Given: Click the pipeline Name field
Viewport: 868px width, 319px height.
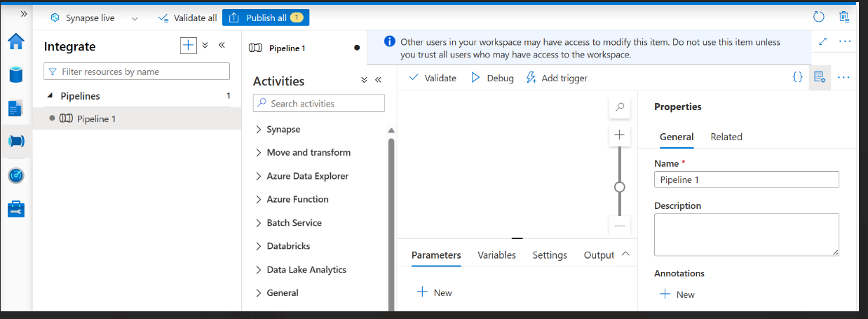Looking at the screenshot, I should 747,179.
